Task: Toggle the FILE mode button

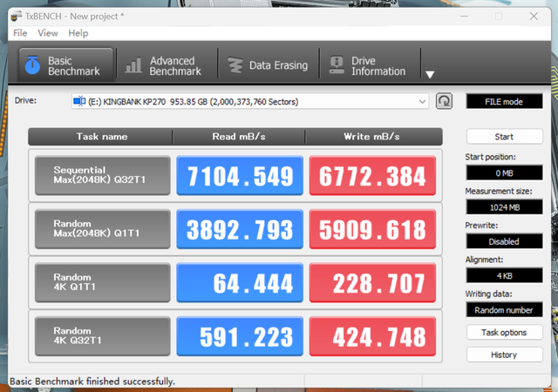Action: 504,102
